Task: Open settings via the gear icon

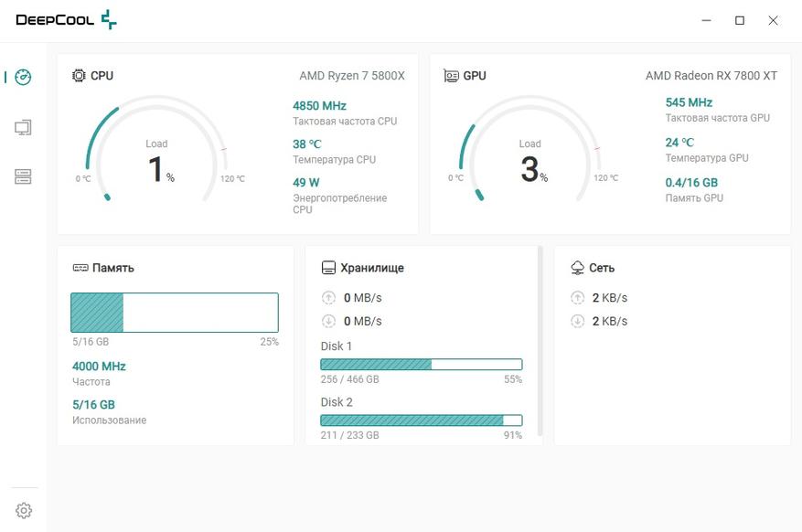Action: [24, 510]
